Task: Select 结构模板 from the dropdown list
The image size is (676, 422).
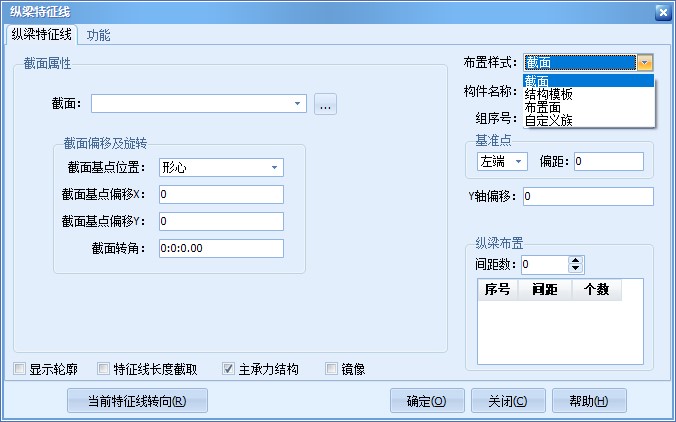Action: click(549, 94)
